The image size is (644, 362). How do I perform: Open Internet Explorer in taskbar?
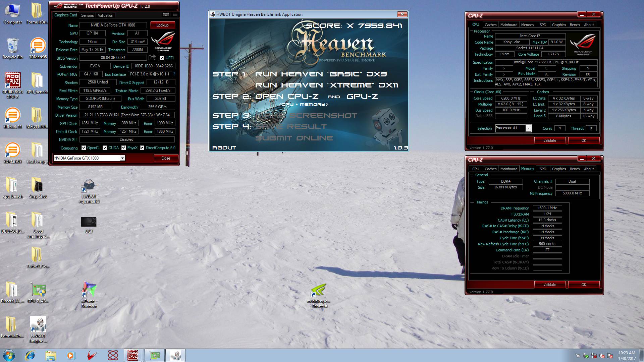click(x=30, y=355)
